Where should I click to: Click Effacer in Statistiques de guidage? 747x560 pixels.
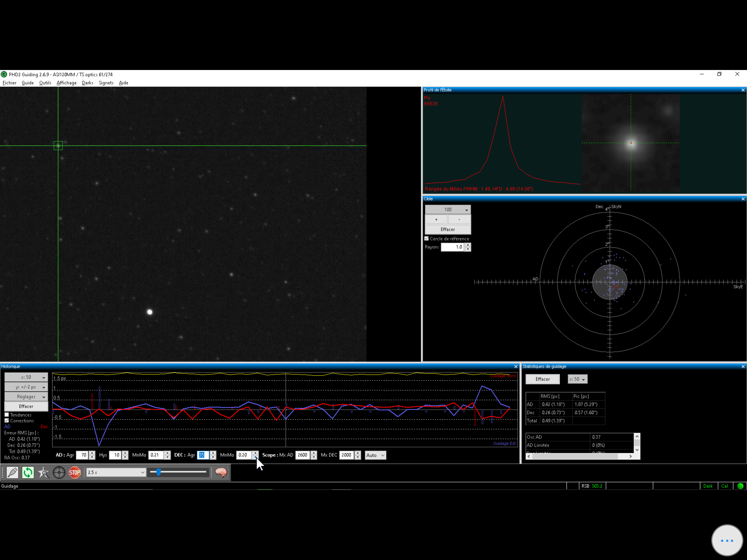(x=542, y=379)
